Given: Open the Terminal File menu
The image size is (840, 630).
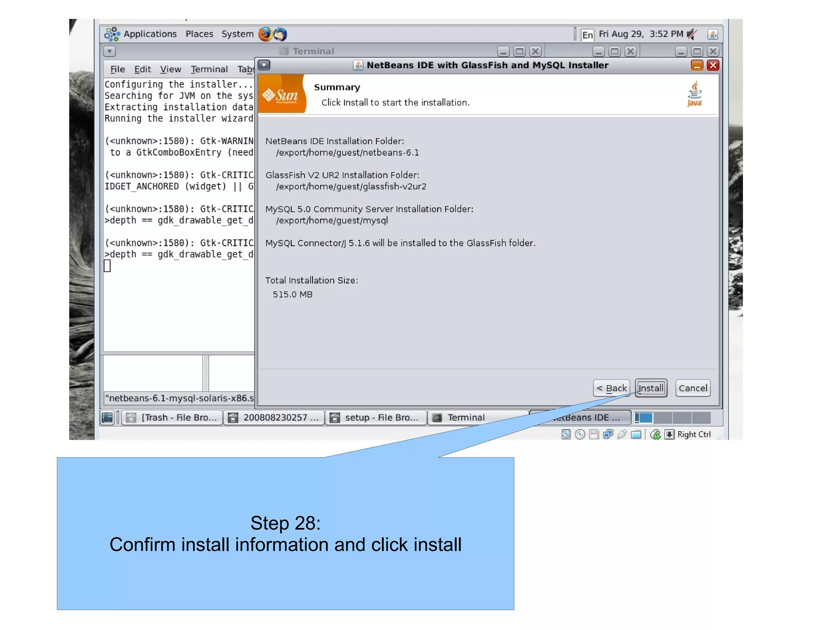Looking at the screenshot, I should click(x=117, y=69).
